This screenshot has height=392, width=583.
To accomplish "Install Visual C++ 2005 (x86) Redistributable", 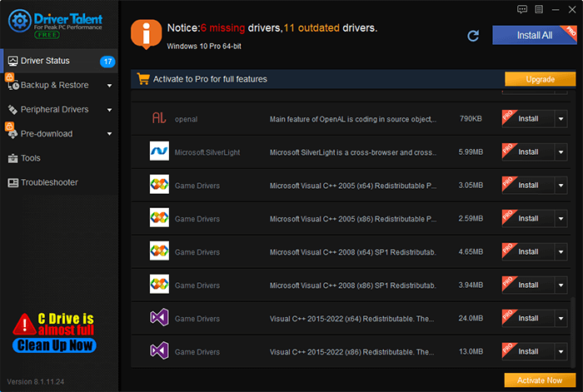I will 528,219.
